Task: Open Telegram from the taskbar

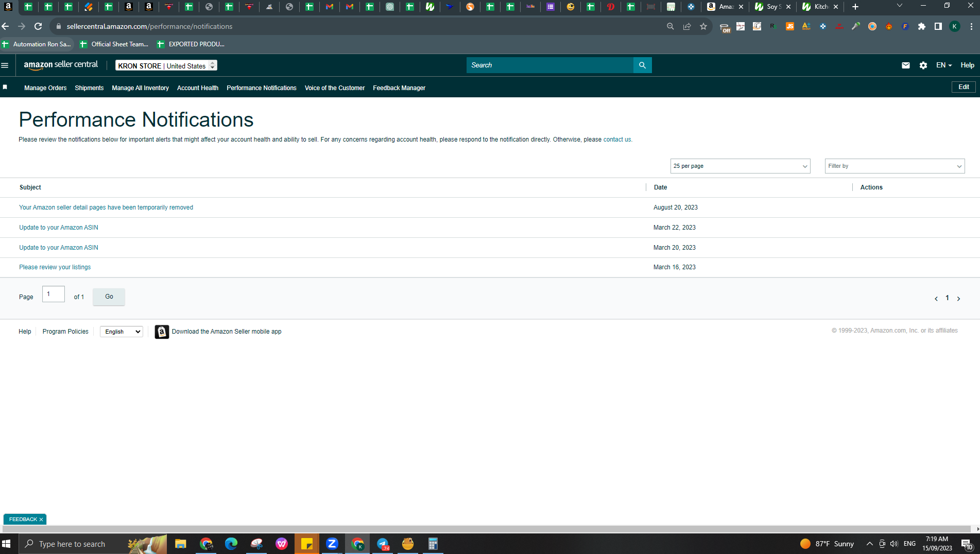Action: [383, 544]
